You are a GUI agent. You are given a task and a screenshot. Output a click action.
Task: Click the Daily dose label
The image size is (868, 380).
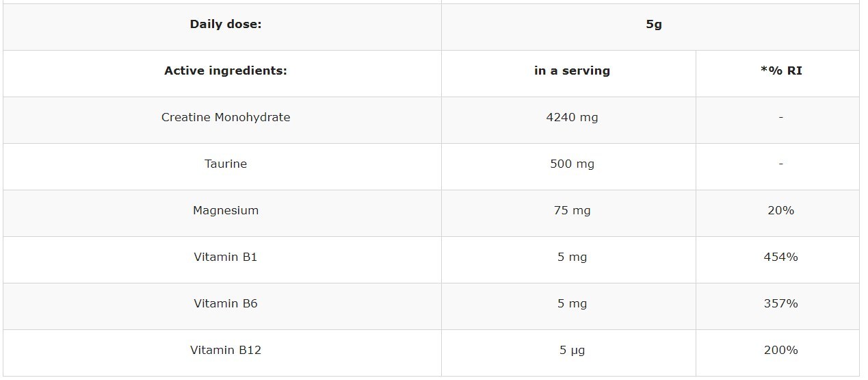tap(226, 24)
